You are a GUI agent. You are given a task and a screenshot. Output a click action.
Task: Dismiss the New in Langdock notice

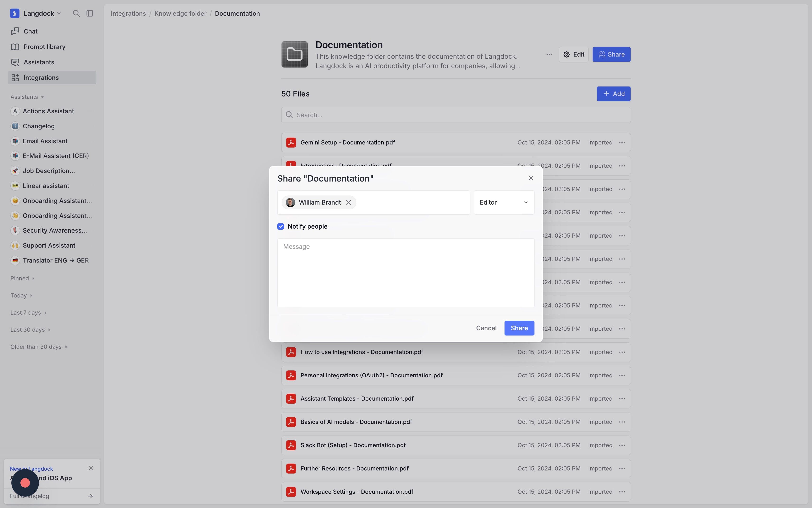[91, 468]
